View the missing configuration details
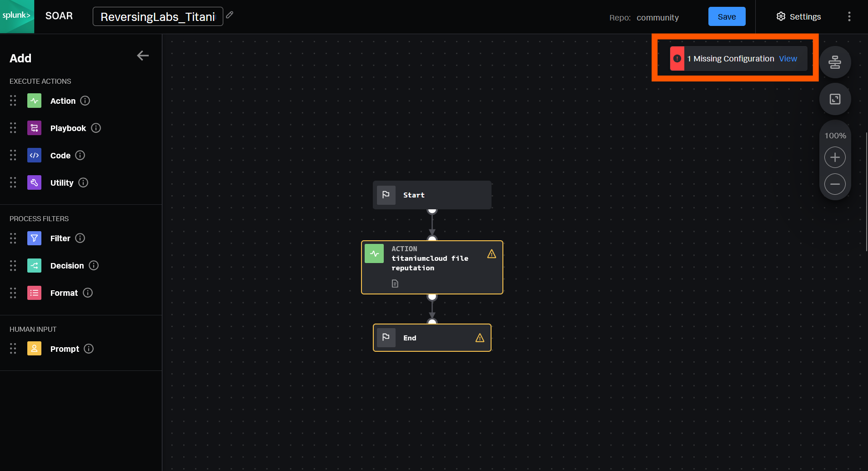The height and width of the screenshot is (471, 868). point(788,59)
